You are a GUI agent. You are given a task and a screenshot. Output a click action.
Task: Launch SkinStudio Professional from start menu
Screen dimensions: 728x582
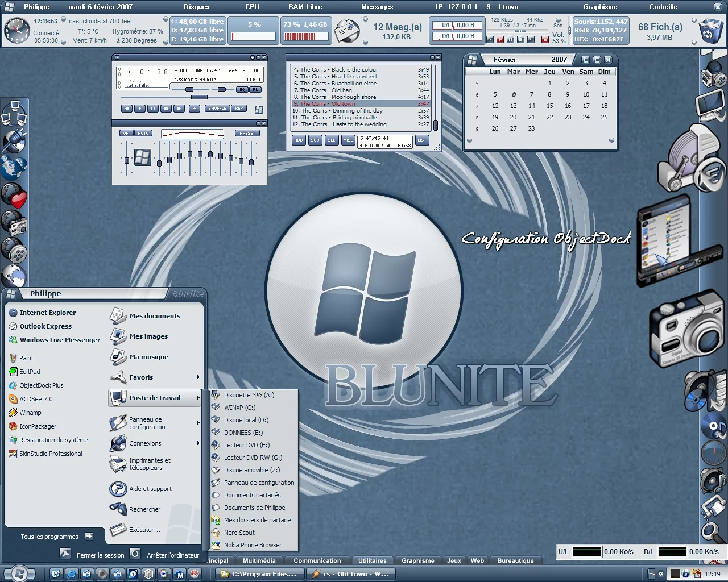(51, 454)
